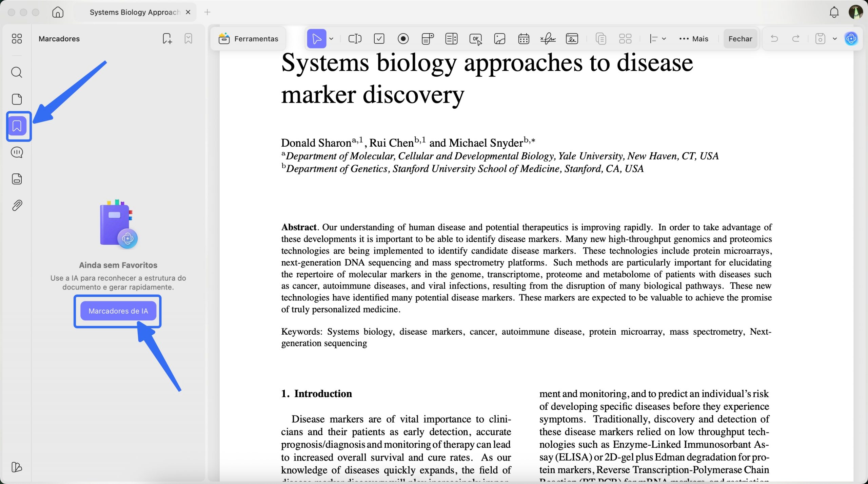Click the Marcadores de IA button
The width and height of the screenshot is (868, 484).
tap(118, 311)
